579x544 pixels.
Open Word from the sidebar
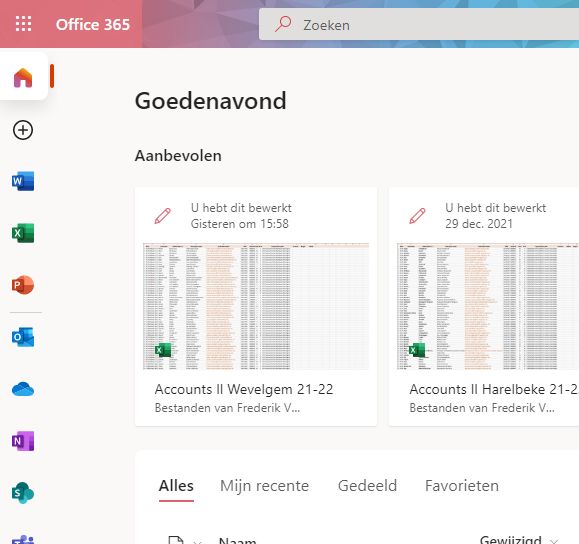point(23,181)
